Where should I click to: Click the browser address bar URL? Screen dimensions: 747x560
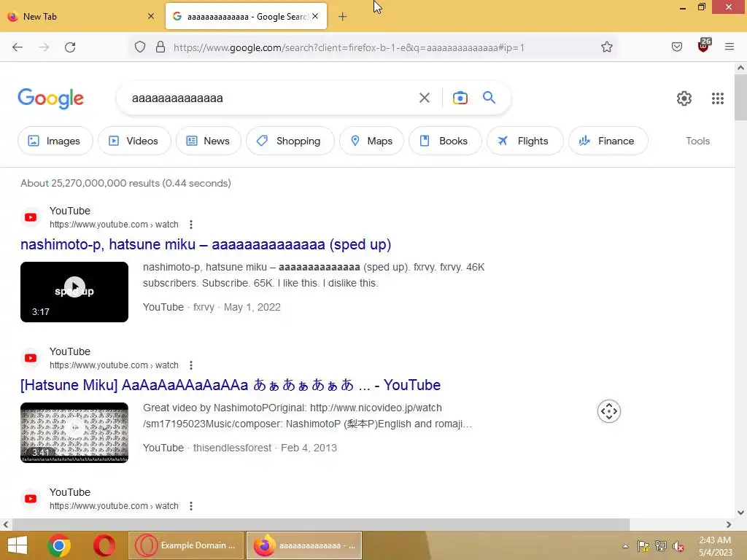349,47
